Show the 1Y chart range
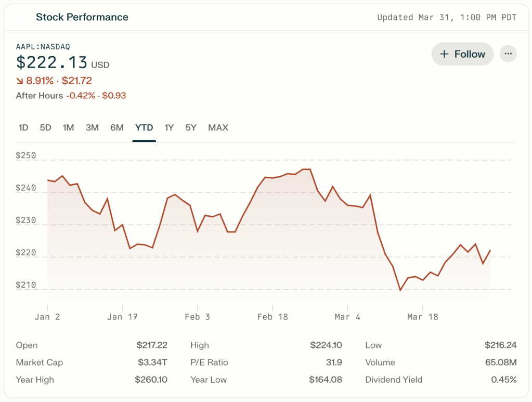532x402 pixels. tap(169, 127)
